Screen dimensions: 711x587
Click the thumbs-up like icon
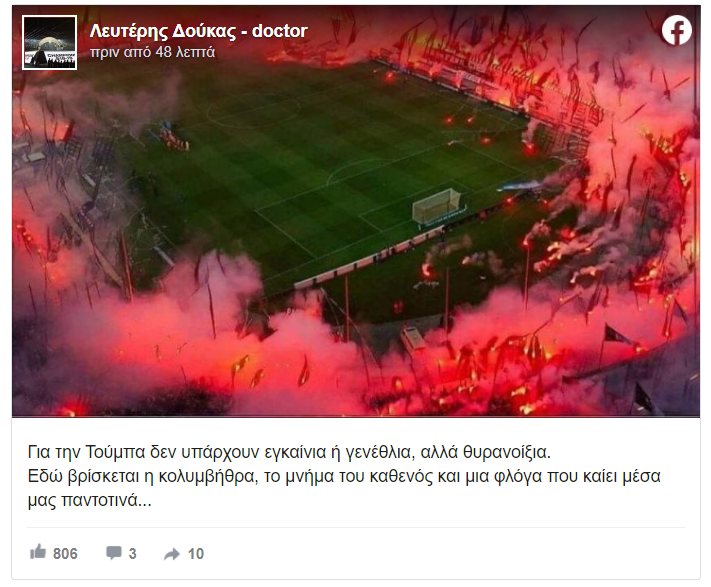point(38,552)
